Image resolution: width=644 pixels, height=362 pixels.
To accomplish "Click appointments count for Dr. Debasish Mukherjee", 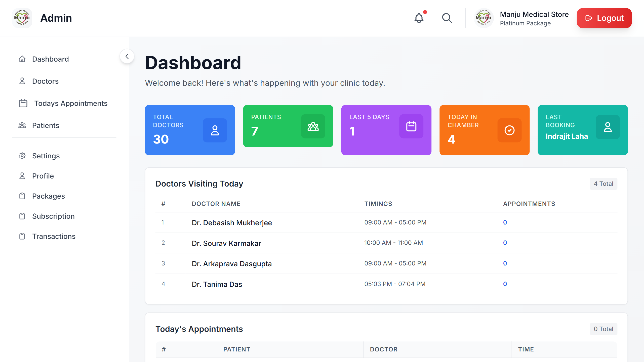I will pyautogui.click(x=505, y=222).
